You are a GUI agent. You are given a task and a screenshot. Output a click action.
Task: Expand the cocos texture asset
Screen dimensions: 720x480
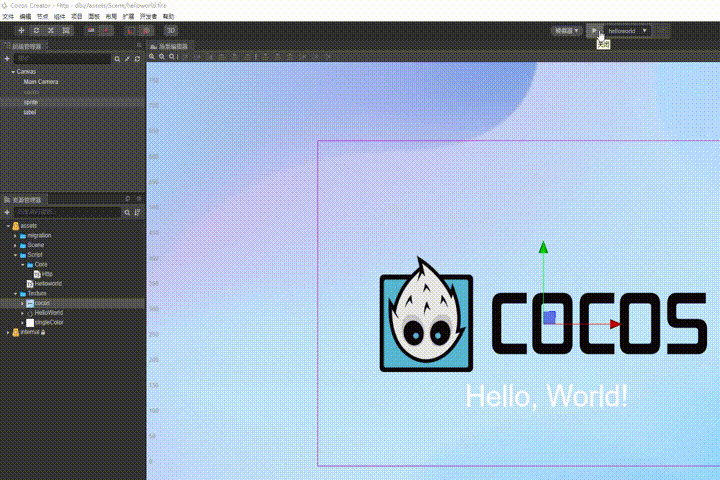[x=22, y=303]
